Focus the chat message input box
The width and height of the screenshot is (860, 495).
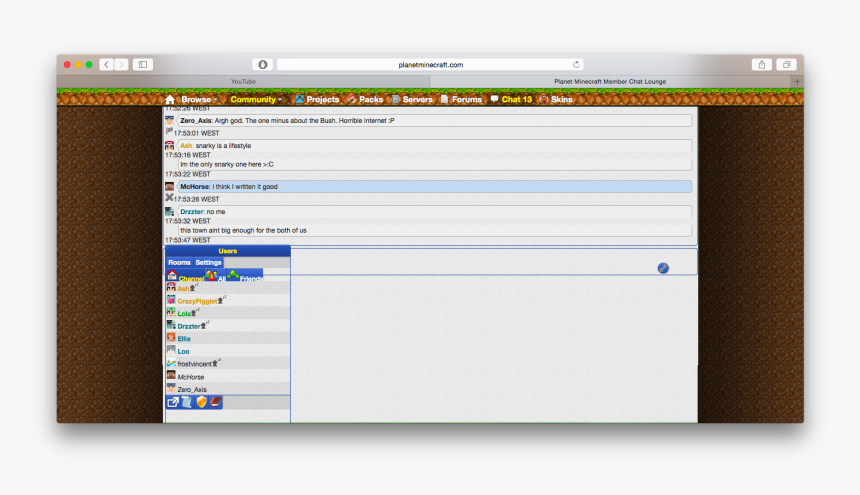click(494, 261)
